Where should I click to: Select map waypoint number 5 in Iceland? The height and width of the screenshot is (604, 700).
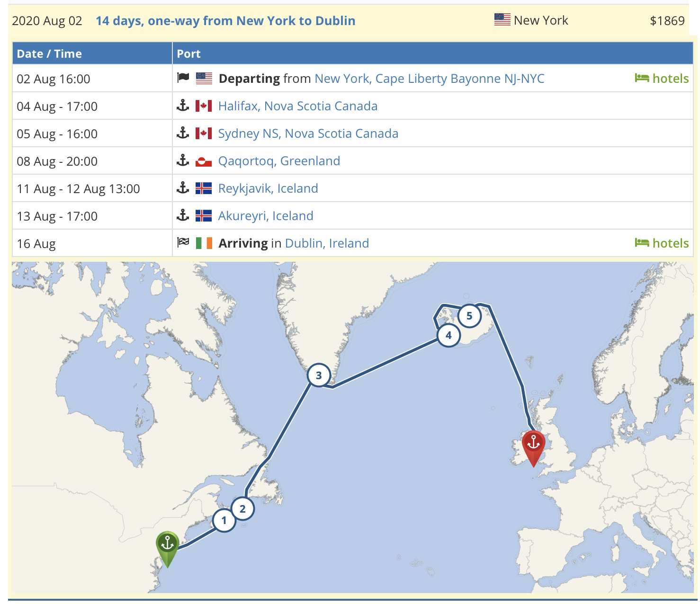coord(469,316)
